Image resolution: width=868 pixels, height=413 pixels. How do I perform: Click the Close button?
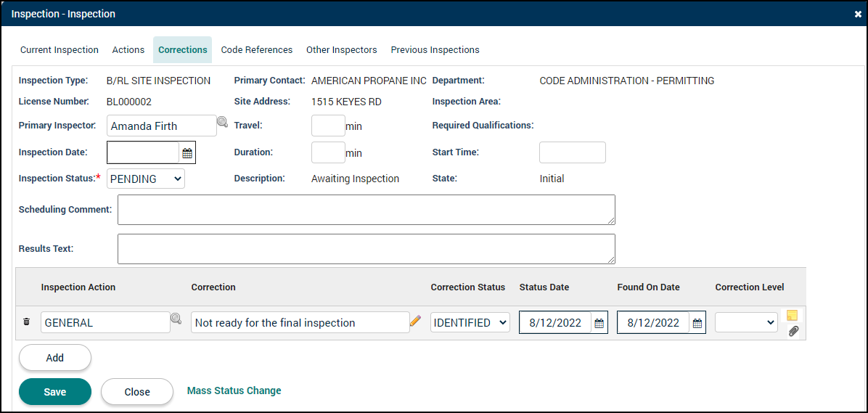click(x=137, y=392)
